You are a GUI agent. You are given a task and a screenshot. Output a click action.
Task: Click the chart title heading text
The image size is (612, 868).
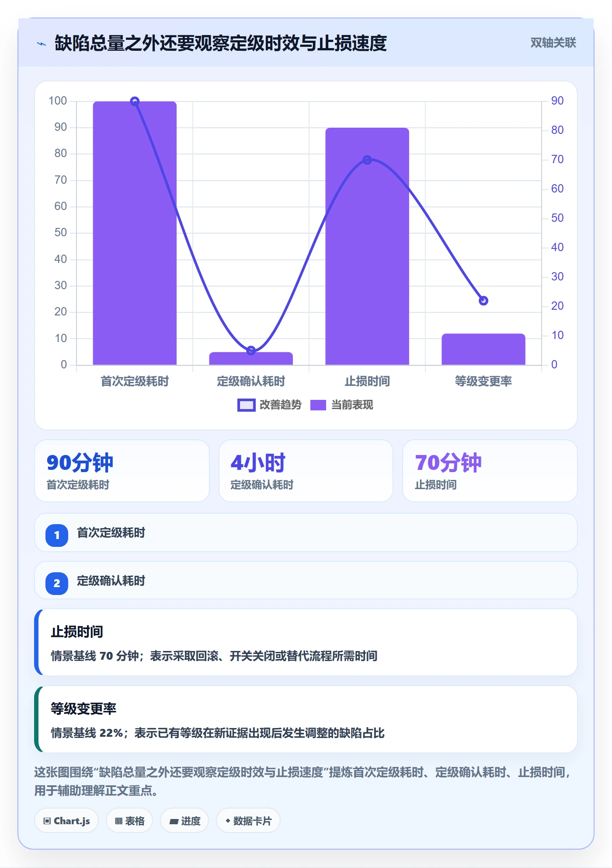click(221, 43)
